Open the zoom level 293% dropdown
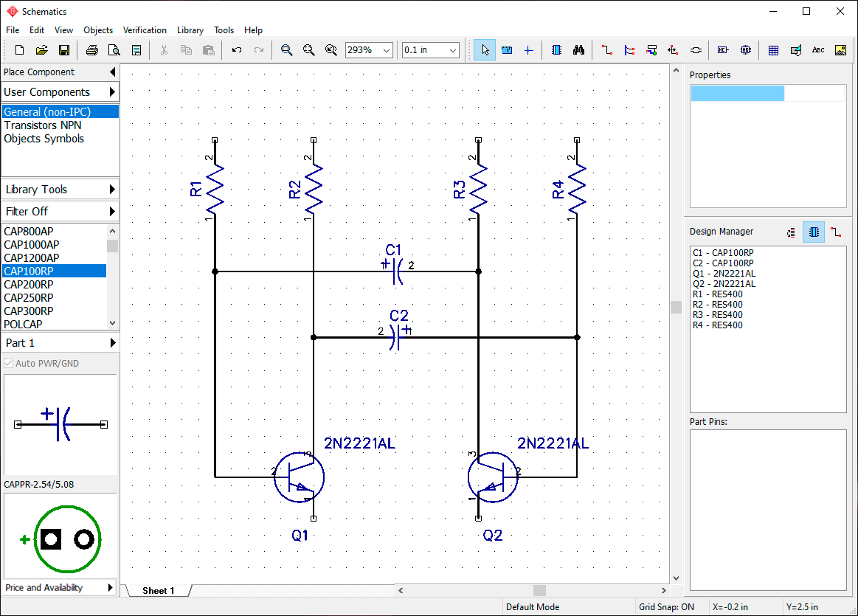Image resolution: width=858 pixels, height=616 pixels. 387,50
